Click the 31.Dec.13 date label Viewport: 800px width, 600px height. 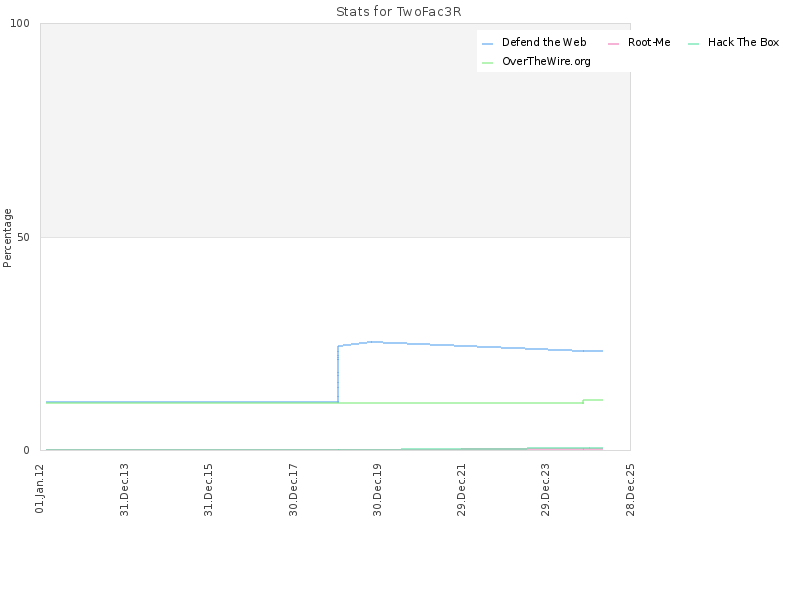tap(124, 489)
